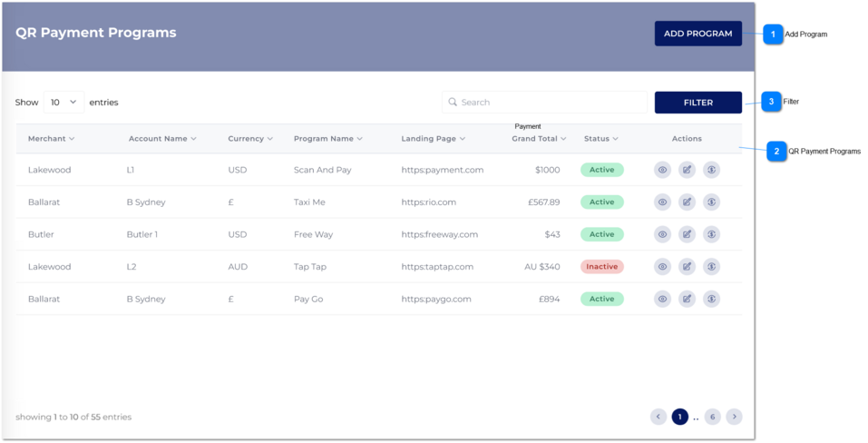Go to page 6 in pagination

click(x=712, y=417)
